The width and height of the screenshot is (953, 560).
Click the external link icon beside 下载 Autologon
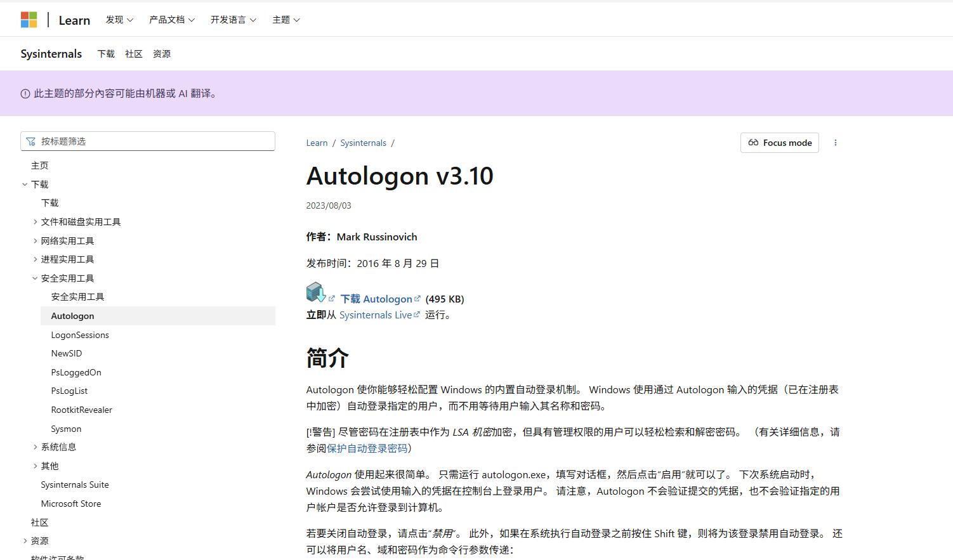[418, 297]
